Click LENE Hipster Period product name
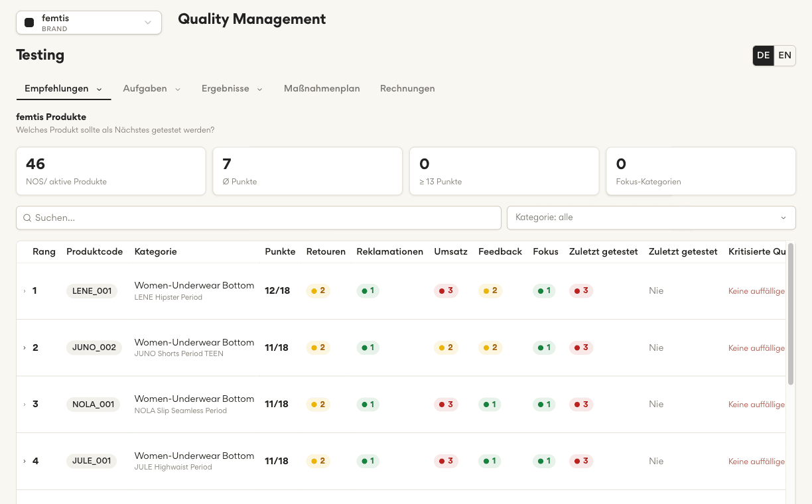The image size is (812, 504). pos(169,298)
